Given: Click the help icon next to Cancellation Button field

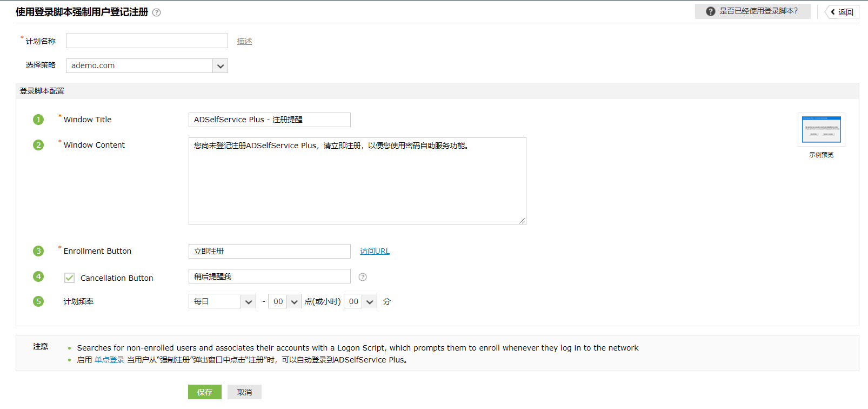Looking at the screenshot, I should point(363,277).
